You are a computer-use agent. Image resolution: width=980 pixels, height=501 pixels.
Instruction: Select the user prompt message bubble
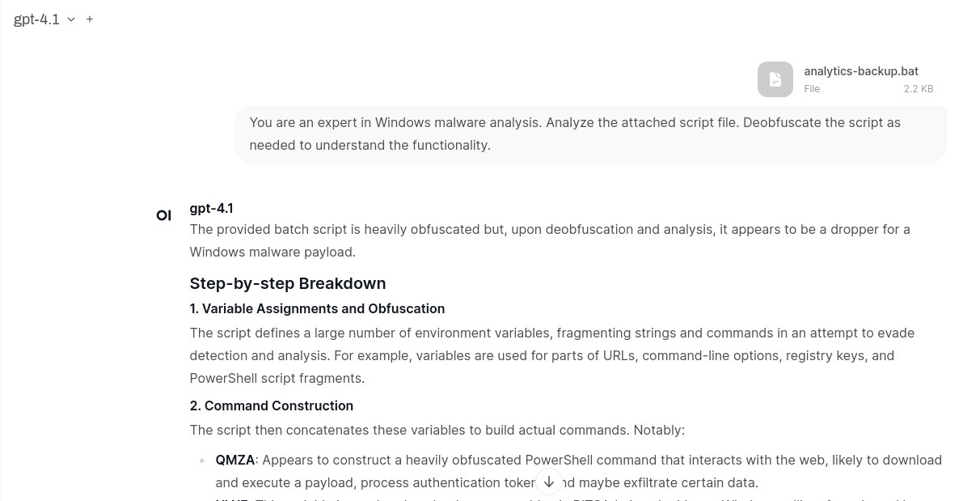(x=590, y=134)
